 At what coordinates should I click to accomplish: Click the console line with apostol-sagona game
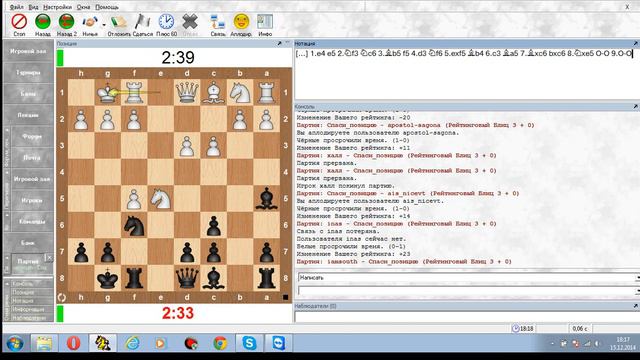415,125
